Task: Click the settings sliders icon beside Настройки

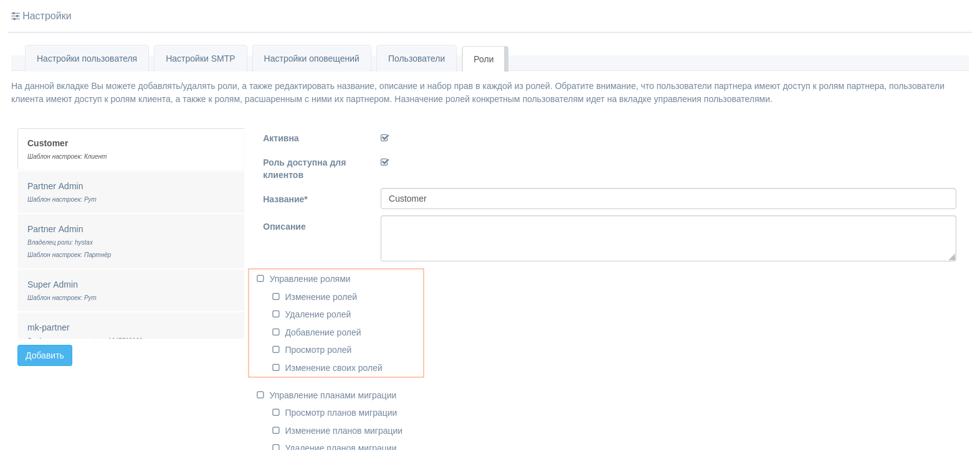Action: point(16,16)
